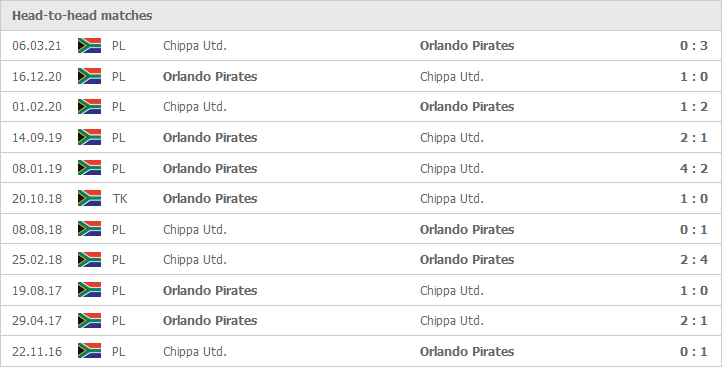Open the 1 : 2 score from 01.02.20
The width and height of the screenshot is (722, 367).
(x=693, y=107)
